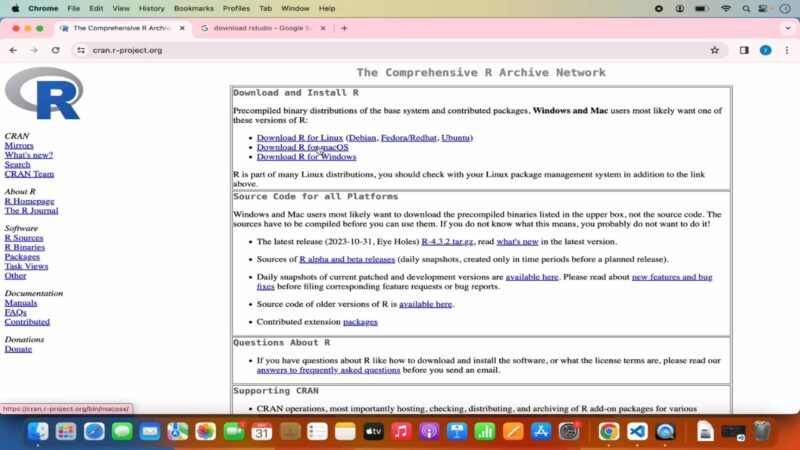Switch to the download rstudio Google tab
Viewport: 800px width, 450px height.
coord(263,28)
